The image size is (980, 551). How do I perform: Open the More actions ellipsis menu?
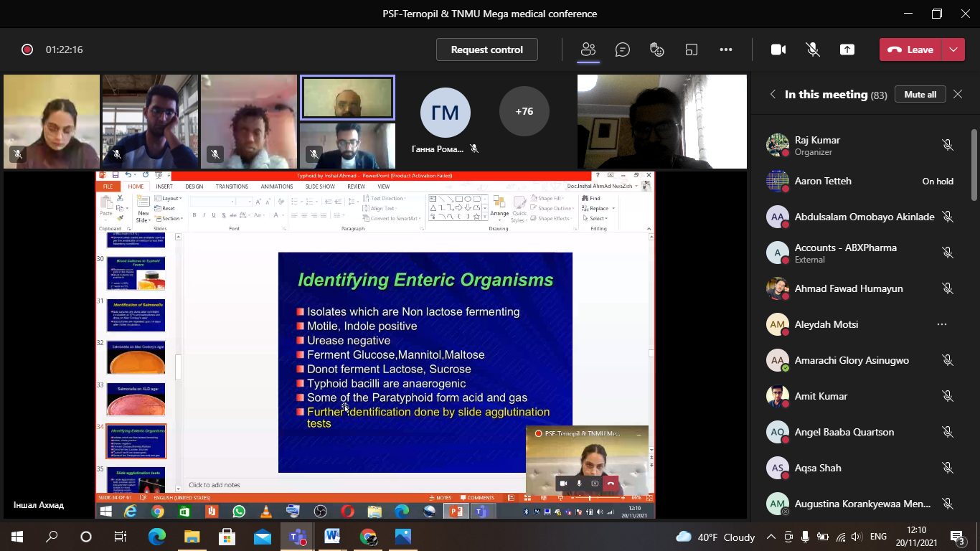click(726, 50)
